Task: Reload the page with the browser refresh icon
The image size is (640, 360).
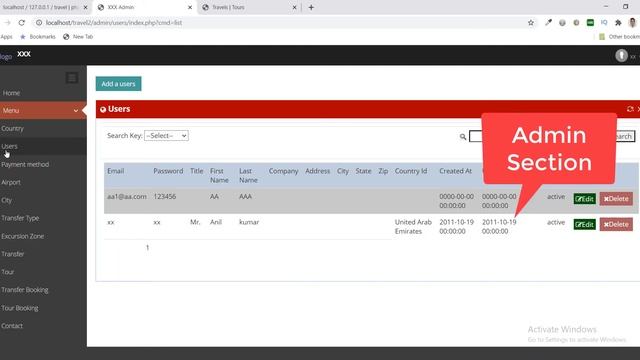Action: (x=22, y=23)
